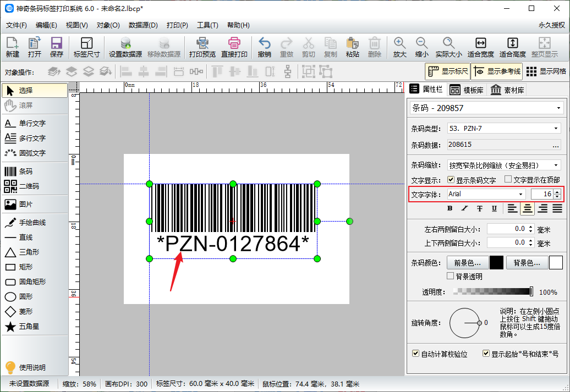
Task: Open the 编辑(E) menu
Action: [46, 25]
